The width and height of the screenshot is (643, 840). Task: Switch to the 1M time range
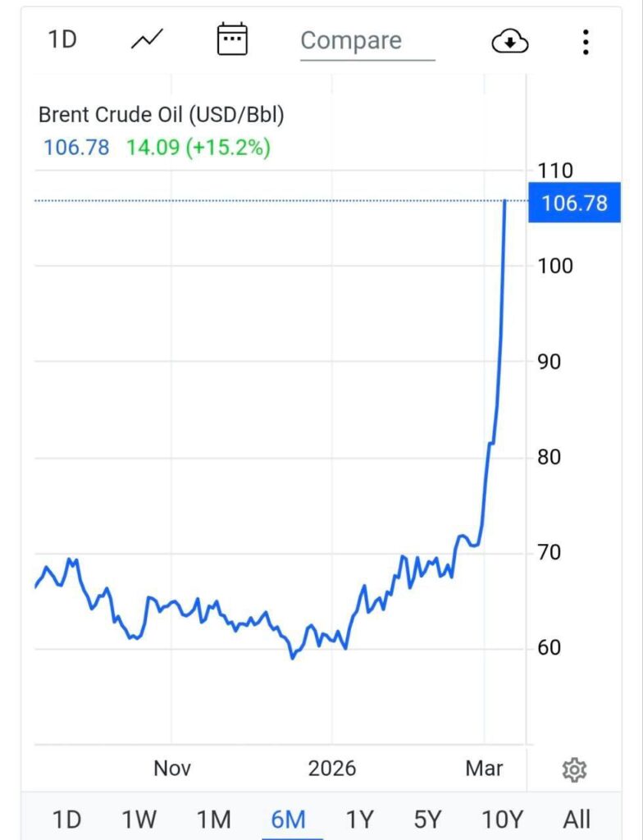pos(213,819)
